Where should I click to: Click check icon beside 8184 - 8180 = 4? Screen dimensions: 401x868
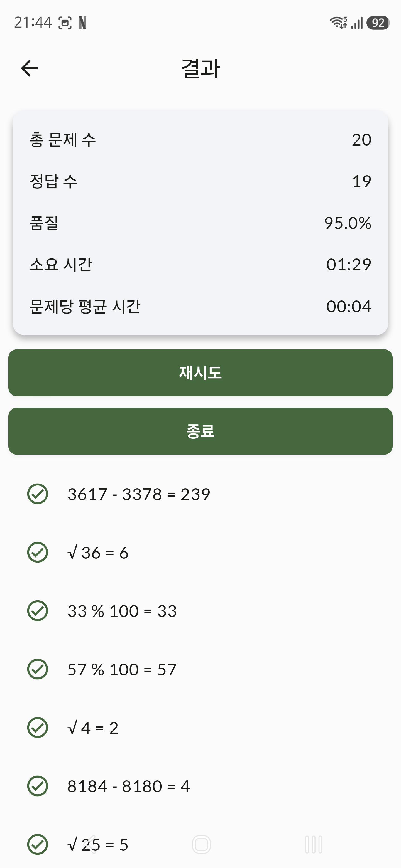tap(37, 786)
